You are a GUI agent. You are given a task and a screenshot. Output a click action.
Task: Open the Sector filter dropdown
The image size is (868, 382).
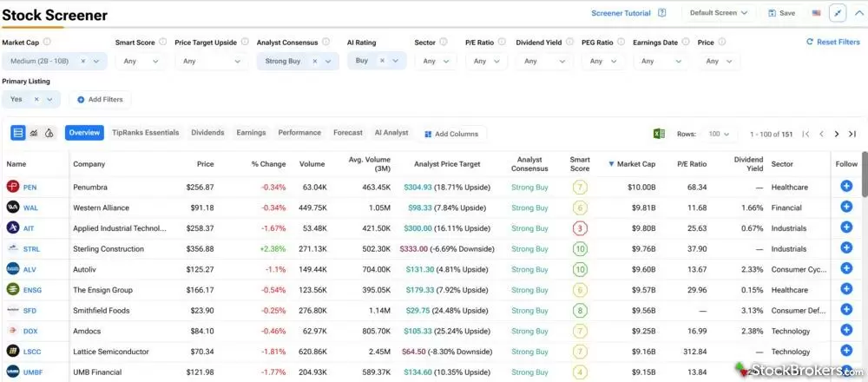coord(435,61)
